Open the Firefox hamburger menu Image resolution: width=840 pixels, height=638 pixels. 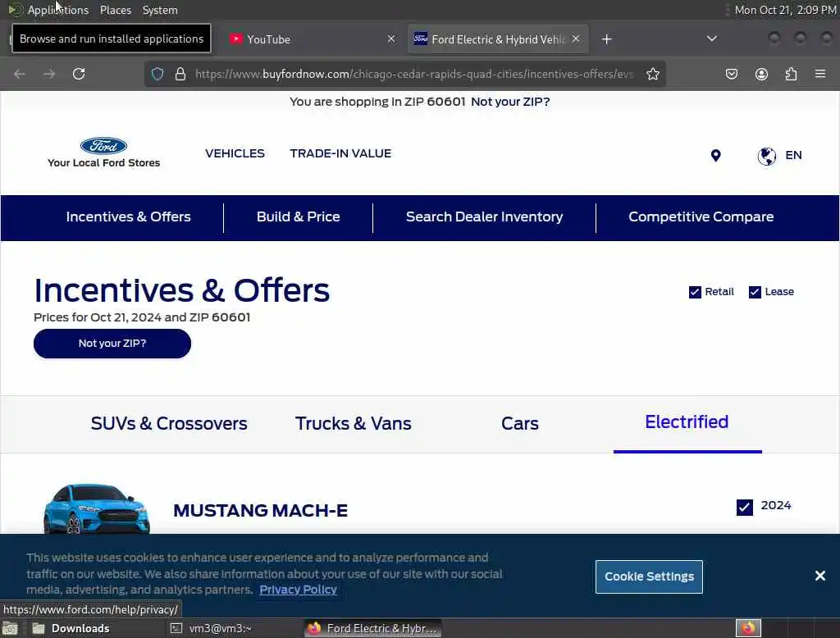[820, 74]
